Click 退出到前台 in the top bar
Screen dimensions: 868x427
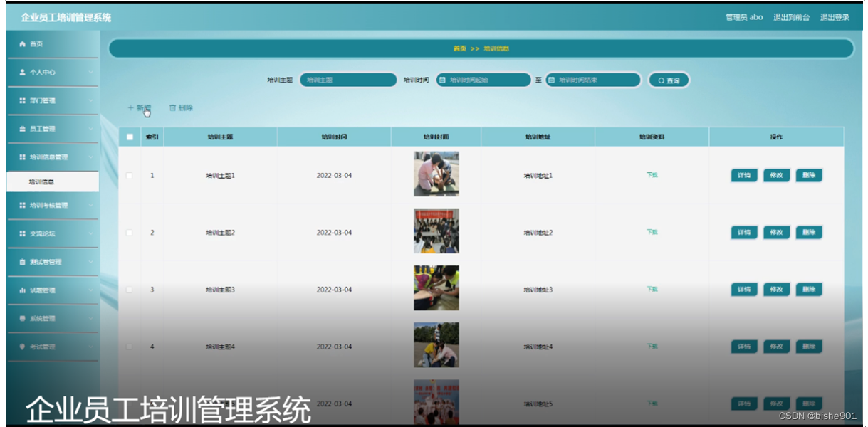(792, 17)
